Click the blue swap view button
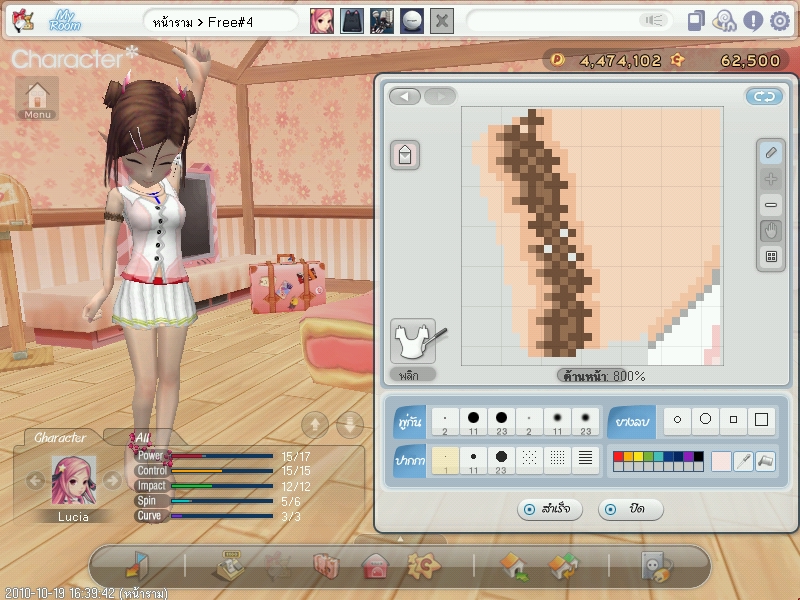800x600 pixels. coord(764,96)
